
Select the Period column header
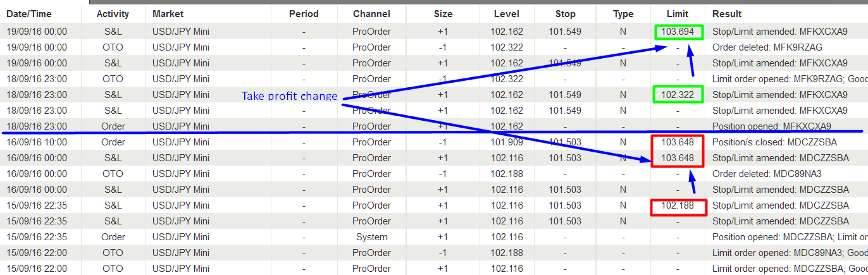[x=304, y=13]
